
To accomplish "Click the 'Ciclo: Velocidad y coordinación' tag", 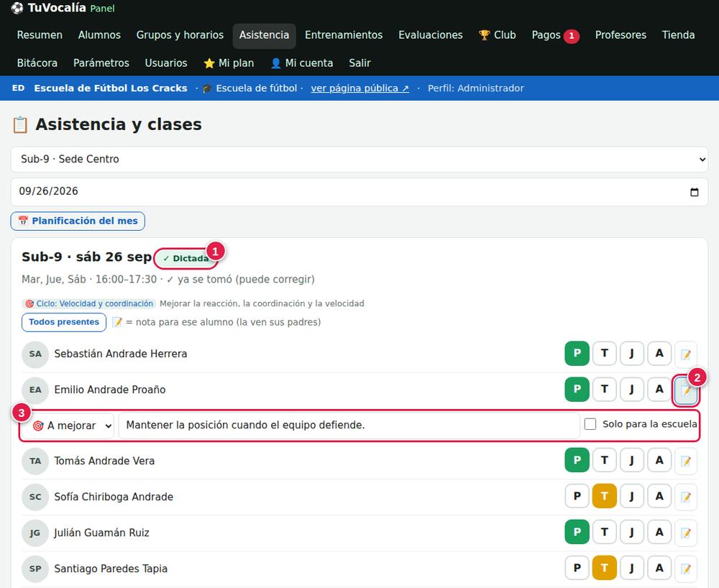I will [x=89, y=304].
